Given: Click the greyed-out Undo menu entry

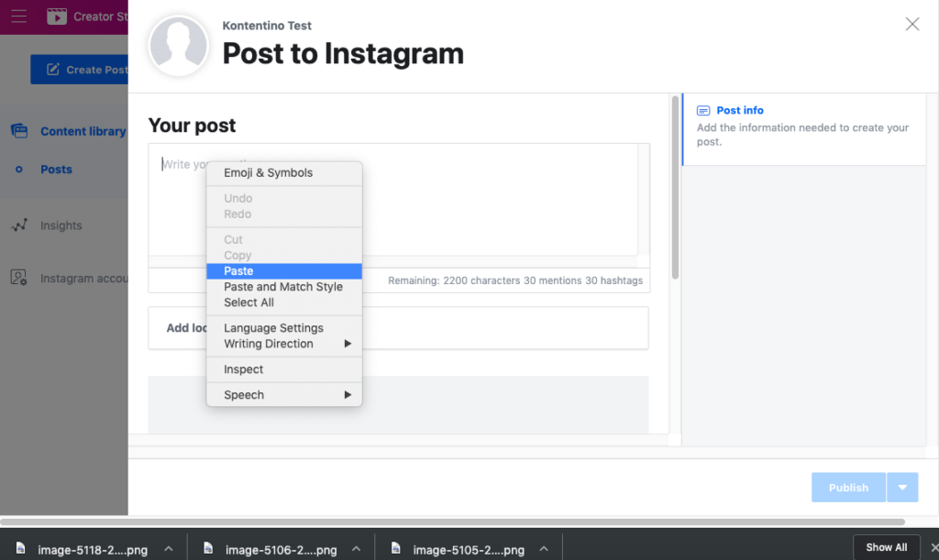Looking at the screenshot, I should 284,198.
